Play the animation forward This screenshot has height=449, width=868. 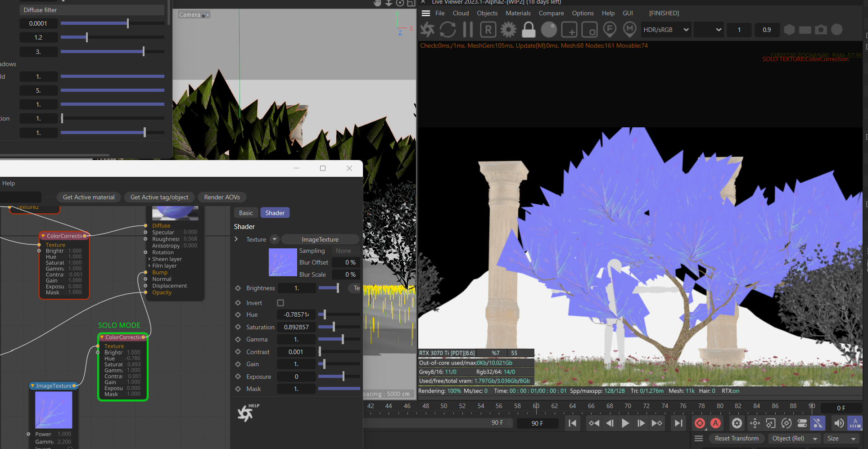625,423
